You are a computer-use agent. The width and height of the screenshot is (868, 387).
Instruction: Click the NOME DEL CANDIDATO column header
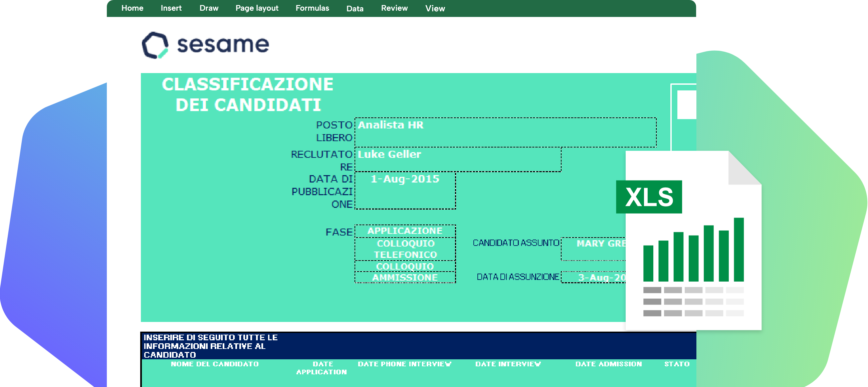click(215, 364)
